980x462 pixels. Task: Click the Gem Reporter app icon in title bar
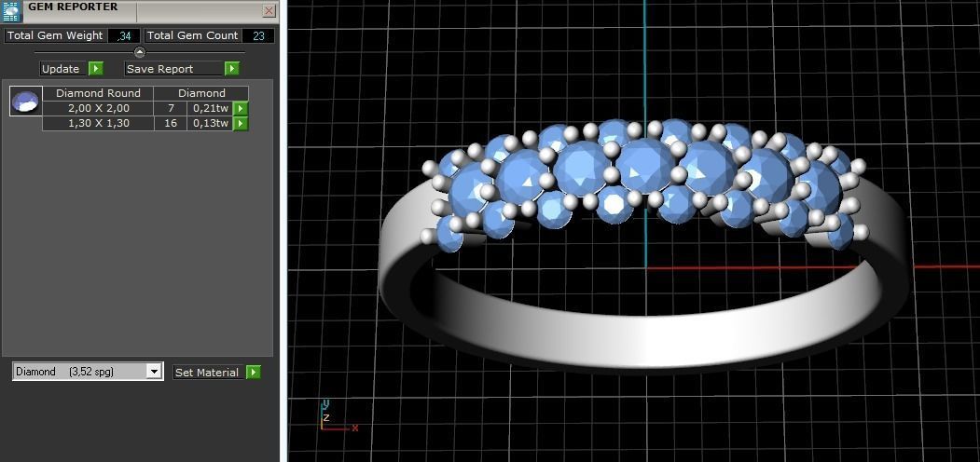pyautogui.click(x=10, y=10)
